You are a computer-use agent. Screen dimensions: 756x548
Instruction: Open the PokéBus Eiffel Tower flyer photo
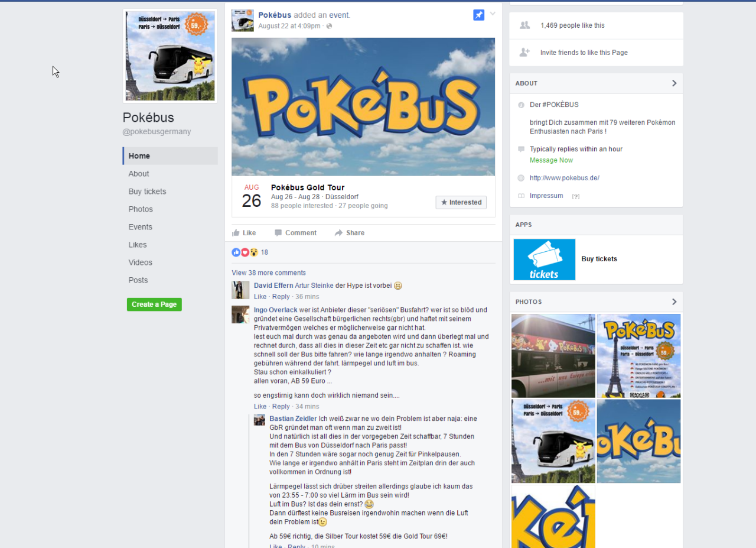point(639,355)
